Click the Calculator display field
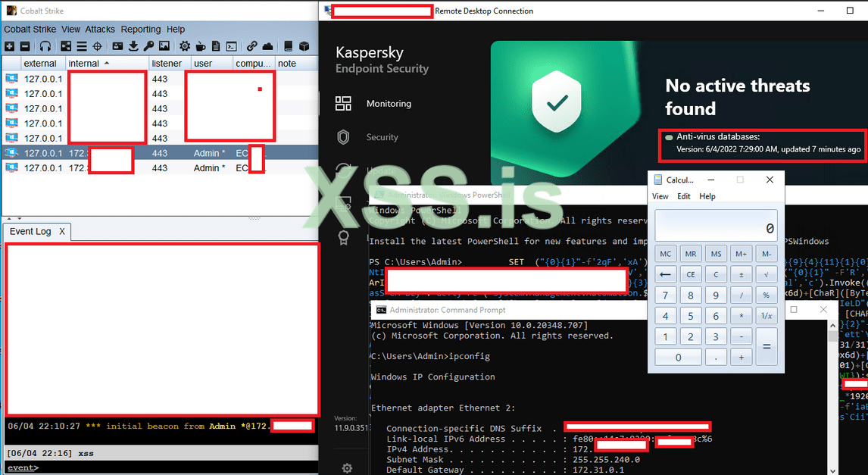The image size is (868, 475). point(716,225)
